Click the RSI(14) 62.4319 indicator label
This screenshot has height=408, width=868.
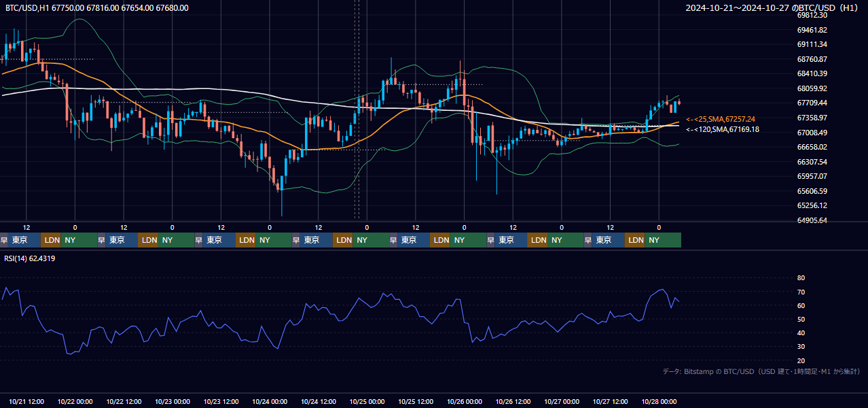tap(30, 258)
